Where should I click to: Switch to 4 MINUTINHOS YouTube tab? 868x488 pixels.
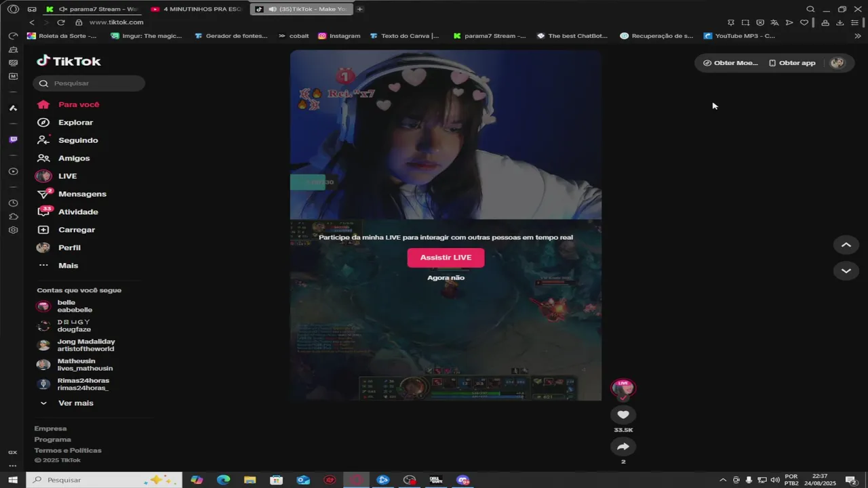(197, 9)
